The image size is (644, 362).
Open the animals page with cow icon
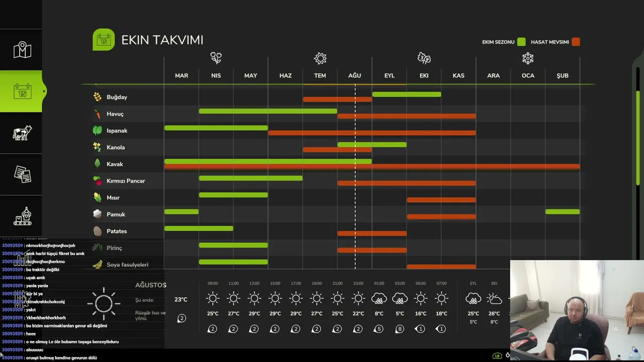(x=22, y=133)
